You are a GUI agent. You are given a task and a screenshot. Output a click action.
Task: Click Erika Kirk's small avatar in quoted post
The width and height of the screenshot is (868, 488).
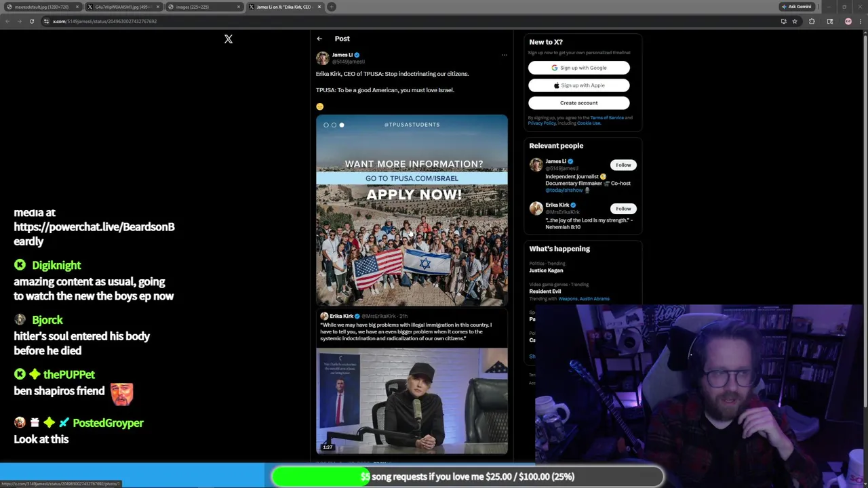[x=324, y=316]
